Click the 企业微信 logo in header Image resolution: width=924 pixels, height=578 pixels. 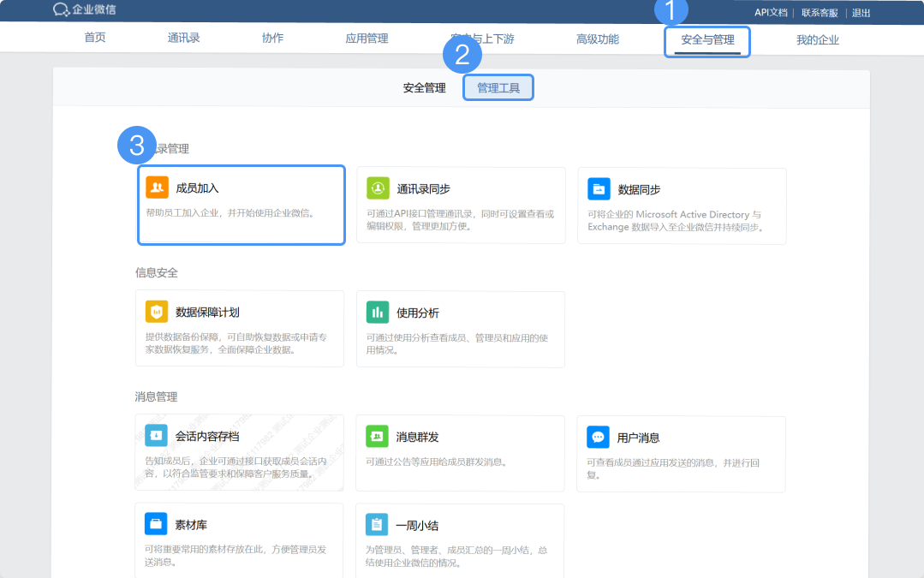84,10
